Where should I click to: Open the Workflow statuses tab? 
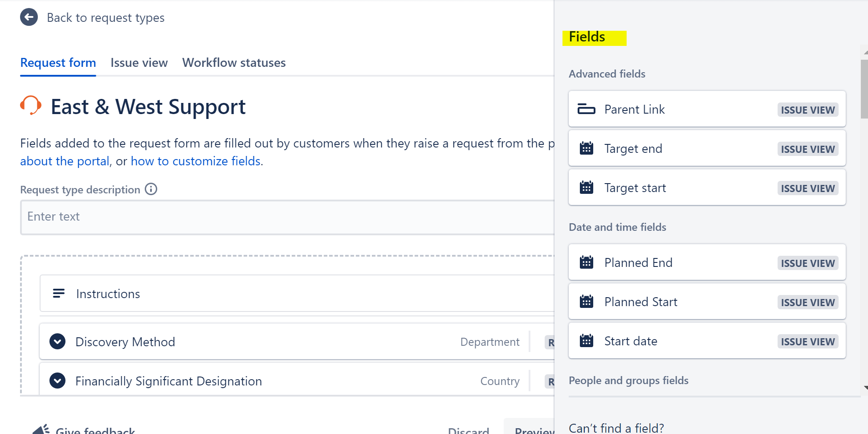tap(233, 62)
